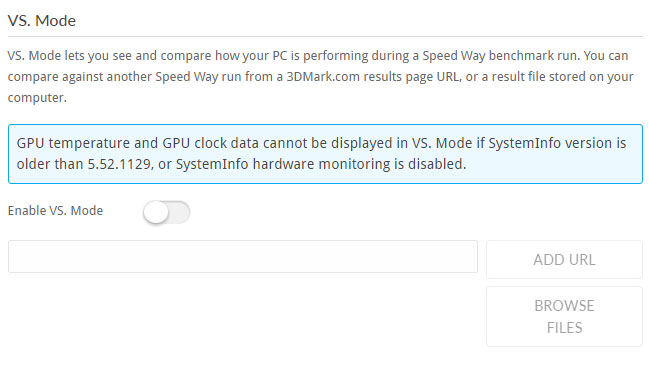This screenshot has height=365, width=649.
Task: Click the word "computer." ending the description
Action: (x=37, y=98)
